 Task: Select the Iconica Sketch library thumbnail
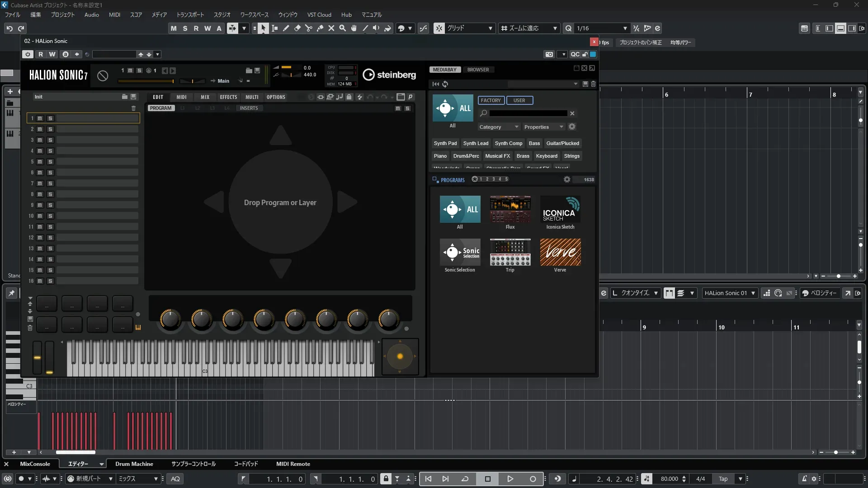pyautogui.click(x=560, y=209)
